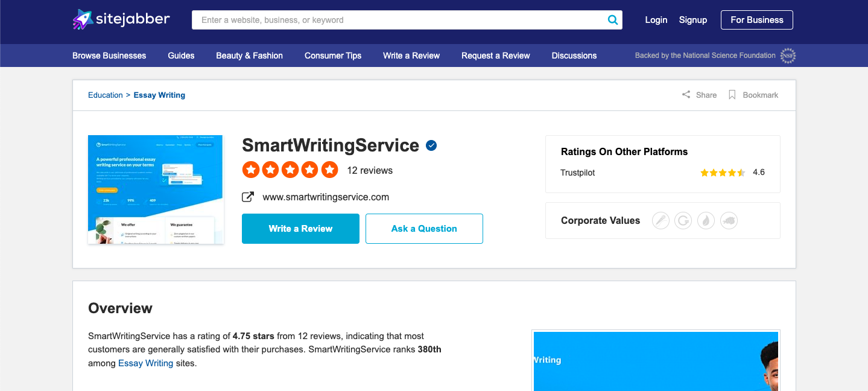Open the Essay Writing link in the overview text
Screen dimensions: 868x391
pos(145,363)
